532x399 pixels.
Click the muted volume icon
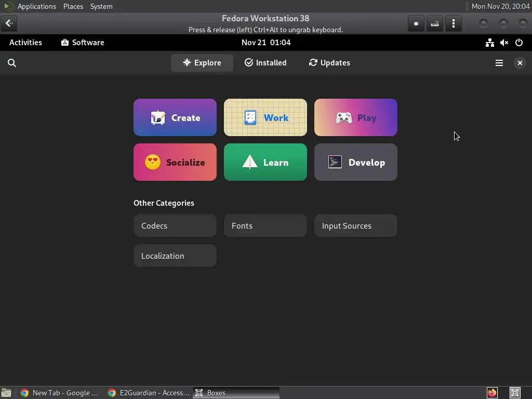point(504,43)
